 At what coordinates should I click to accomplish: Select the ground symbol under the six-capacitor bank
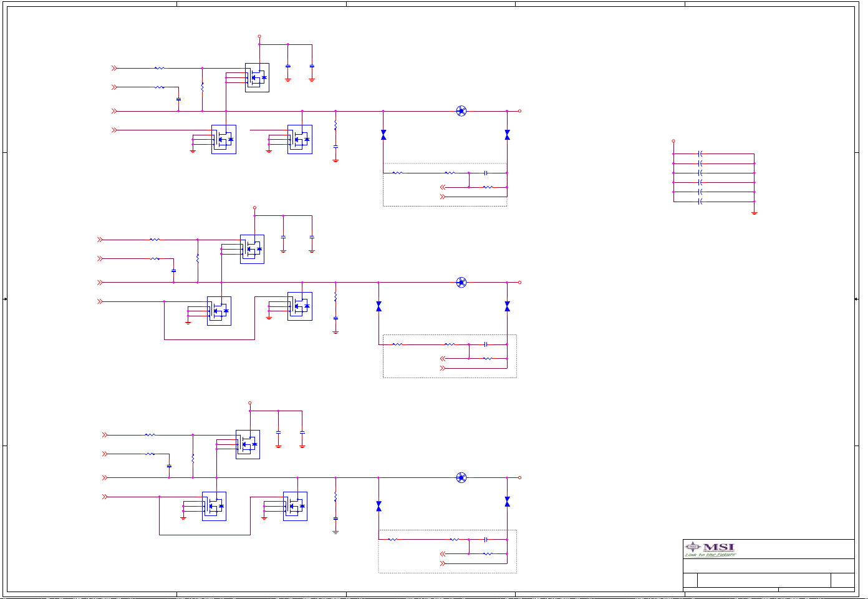[x=755, y=213]
